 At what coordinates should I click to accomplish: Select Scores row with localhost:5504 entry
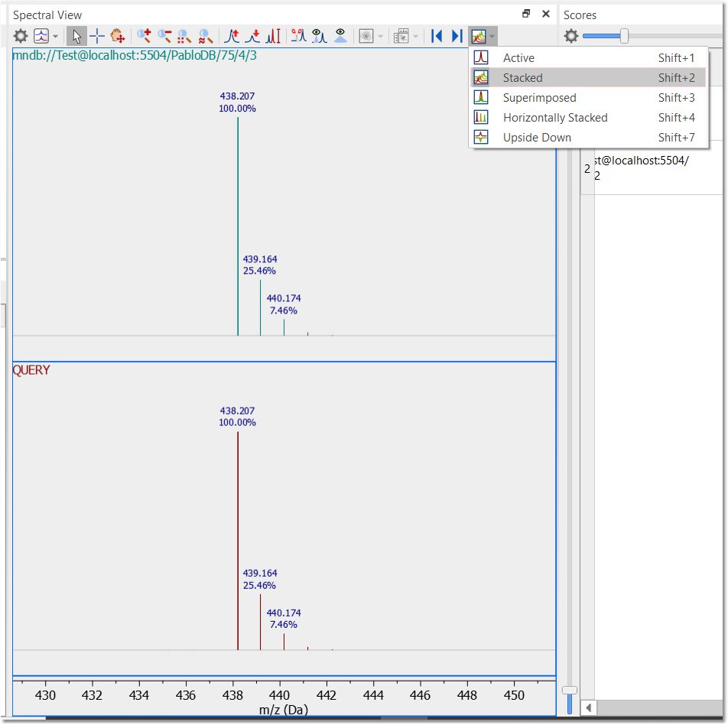pyautogui.click(x=652, y=168)
